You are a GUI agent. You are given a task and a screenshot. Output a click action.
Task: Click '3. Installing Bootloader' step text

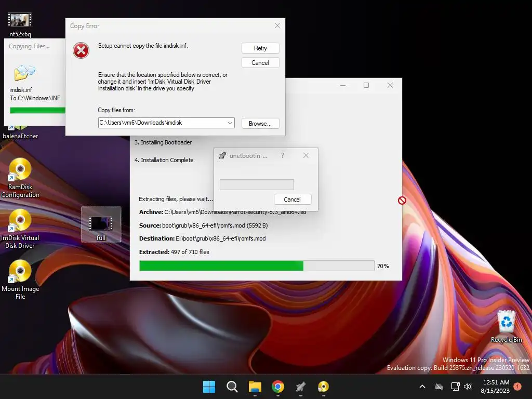[163, 142]
